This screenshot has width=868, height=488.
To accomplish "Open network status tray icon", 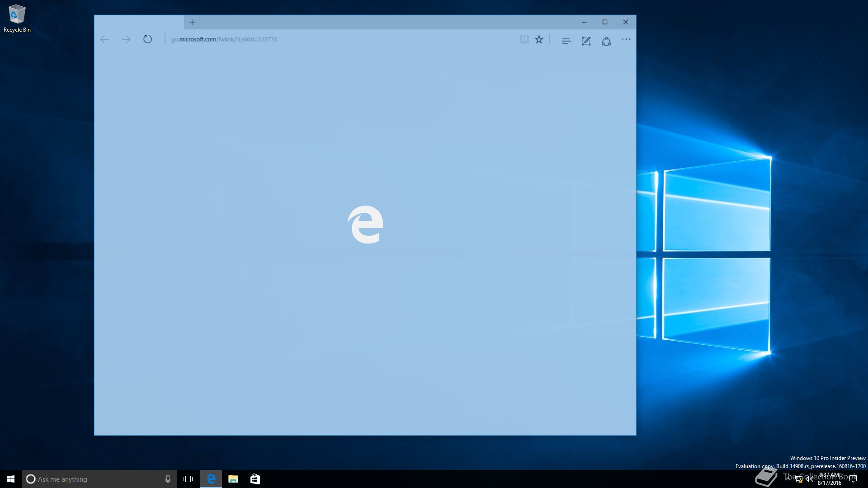I will [799, 479].
